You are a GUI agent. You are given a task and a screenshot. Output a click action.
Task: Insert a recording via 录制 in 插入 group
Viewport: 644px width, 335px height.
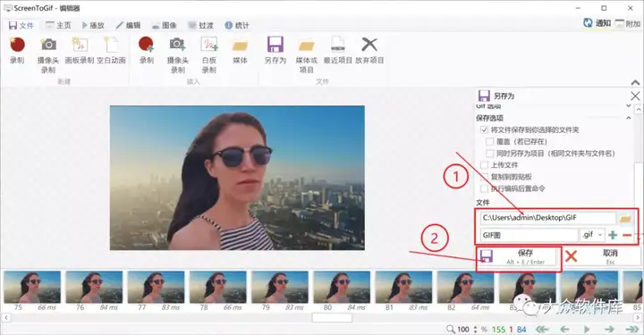click(146, 50)
